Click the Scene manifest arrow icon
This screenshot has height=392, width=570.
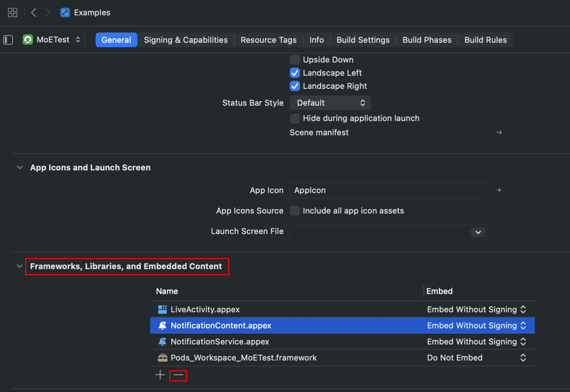[499, 132]
